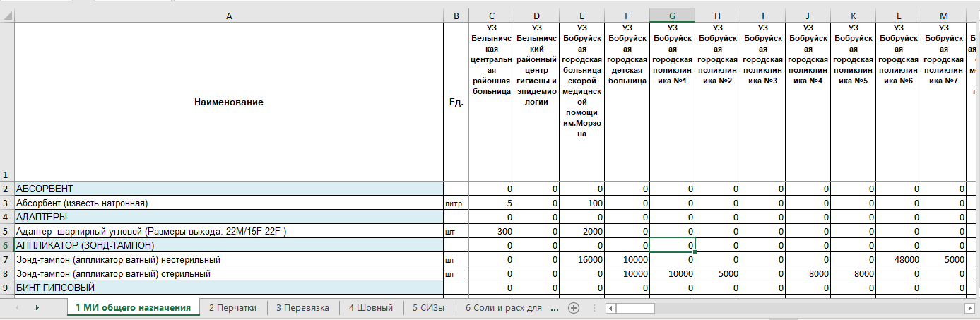This screenshot has width=980, height=320.
Task: Click the tab bar resize handle dots
Action: tap(592, 309)
